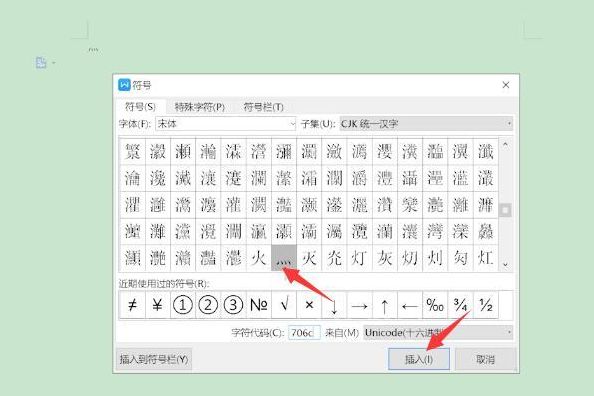Select the 火 character in the symbol grid

259,258
